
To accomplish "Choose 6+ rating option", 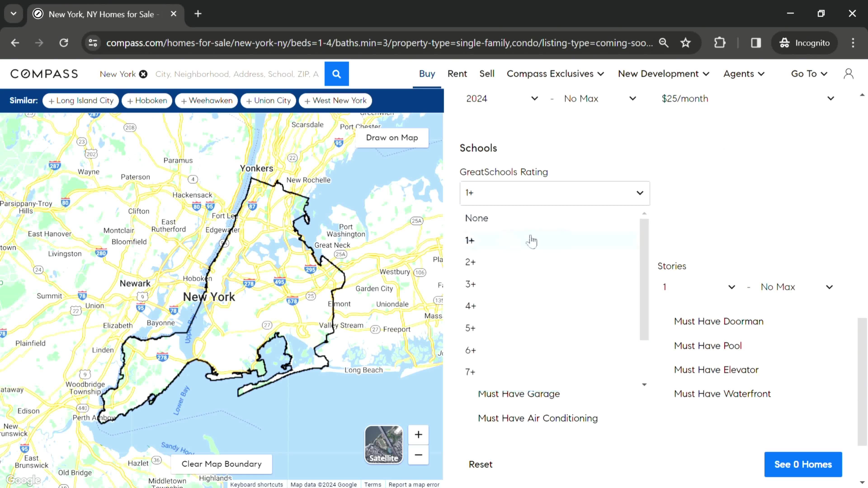I will point(550,350).
